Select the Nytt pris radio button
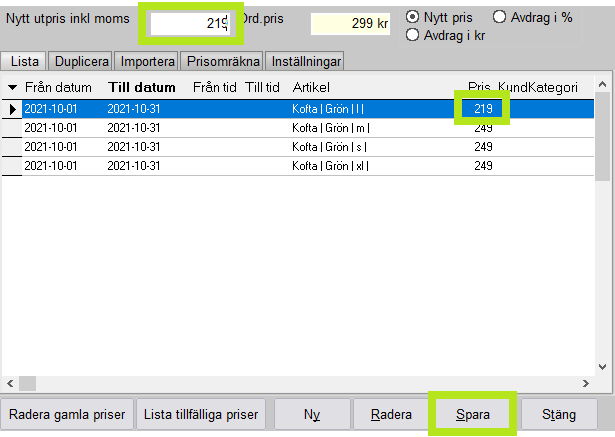Image resolution: width=615 pixels, height=437 pixels. [412, 17]
